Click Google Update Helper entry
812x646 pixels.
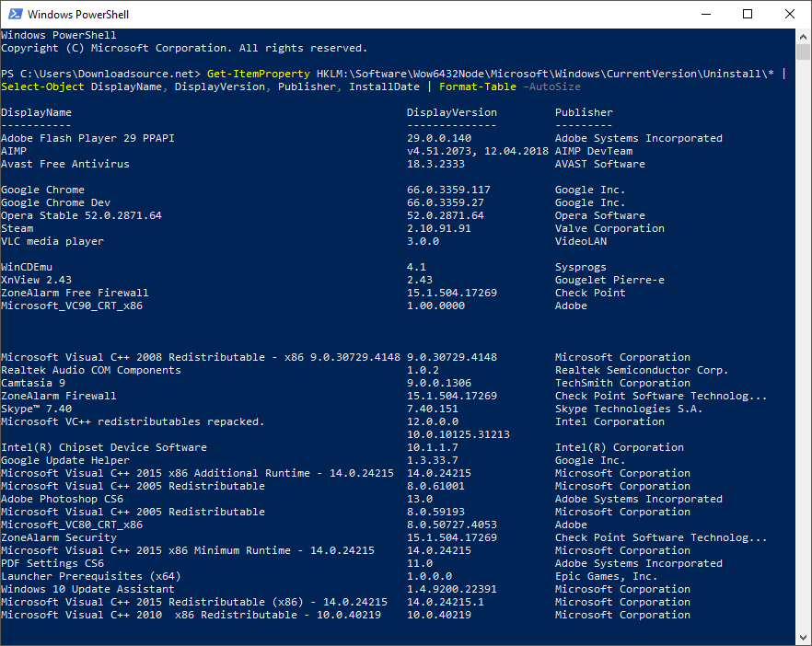(x=65, y=460)
